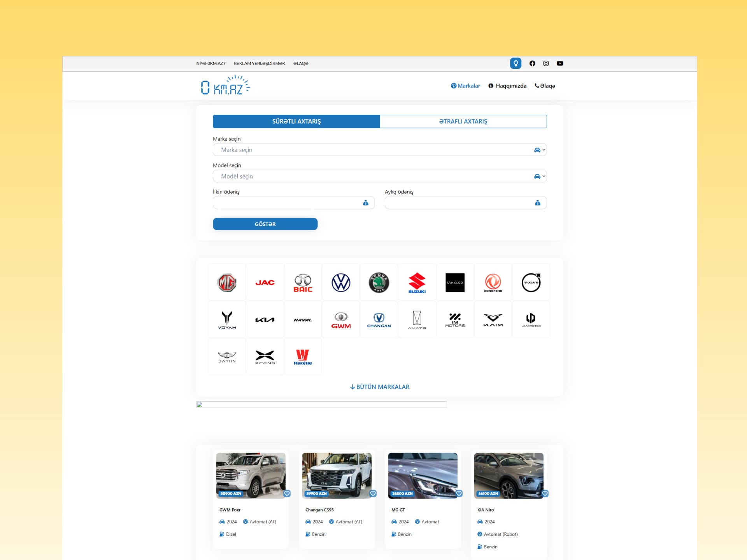
Task: Open the Facebook page icon
Action: [532, 63]
